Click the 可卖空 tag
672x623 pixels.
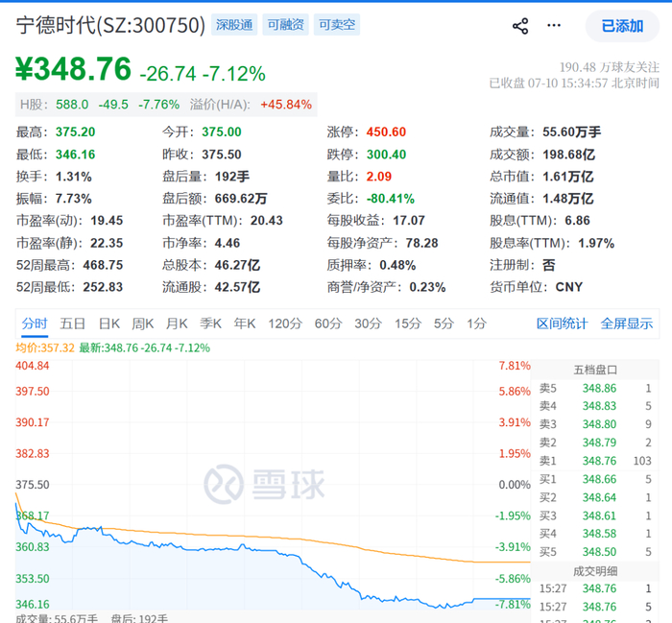[337, 25]
